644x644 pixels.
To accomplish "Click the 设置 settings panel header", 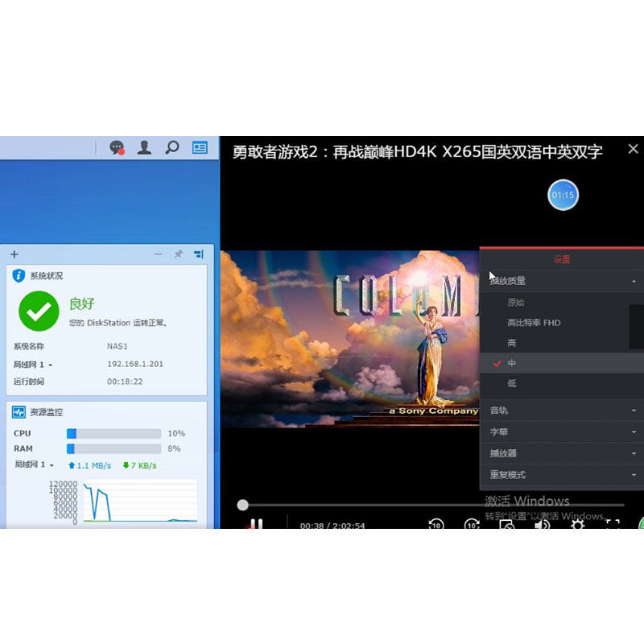I will 562,259.
